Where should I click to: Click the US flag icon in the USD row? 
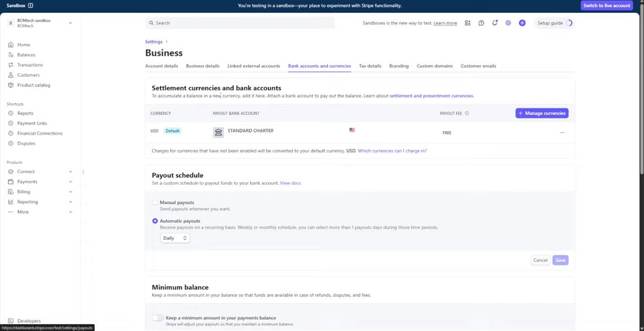(x=352, y=130)
